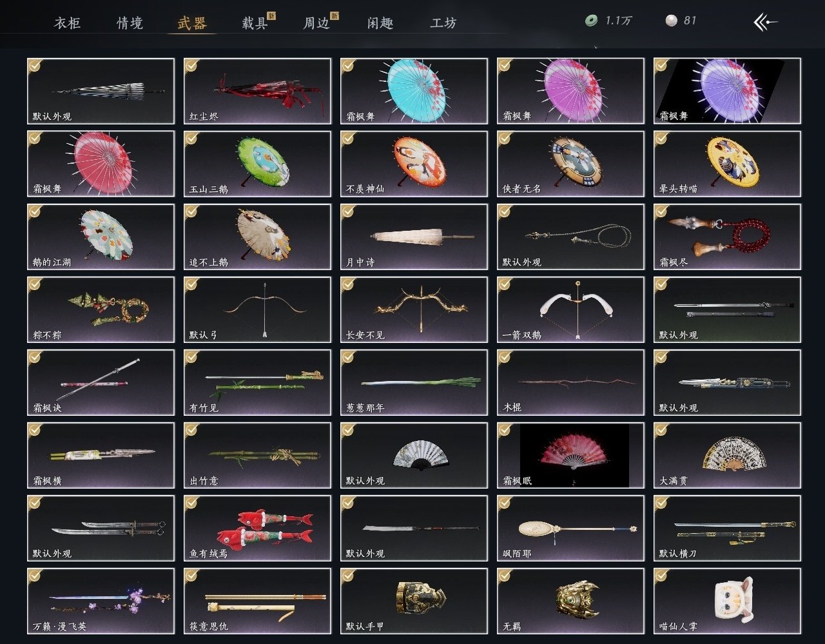The image size is (825, 644).
Task: Select the 红尘烬 red umbrella skin
Action: pos(257,91)
